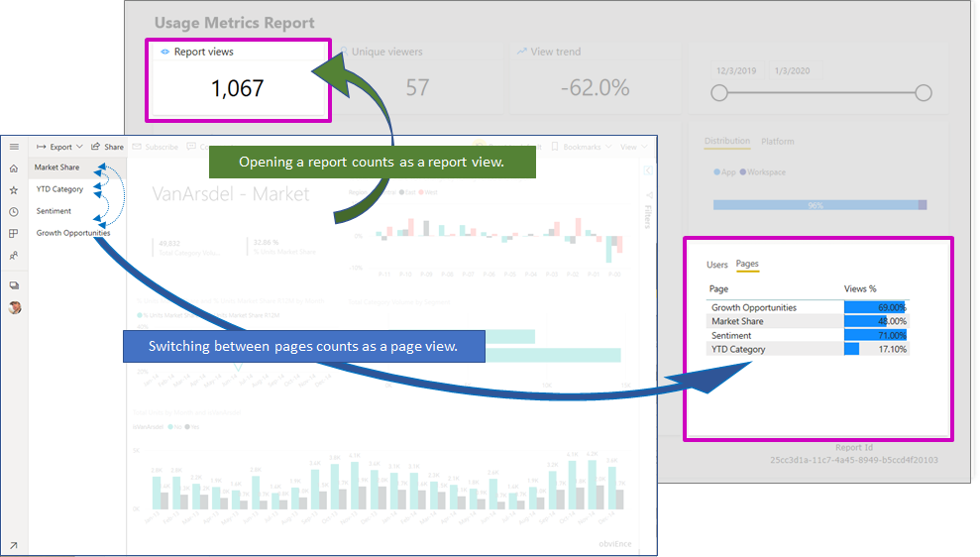
Task: Select the Sentiment report page
Action: [54, 211]
